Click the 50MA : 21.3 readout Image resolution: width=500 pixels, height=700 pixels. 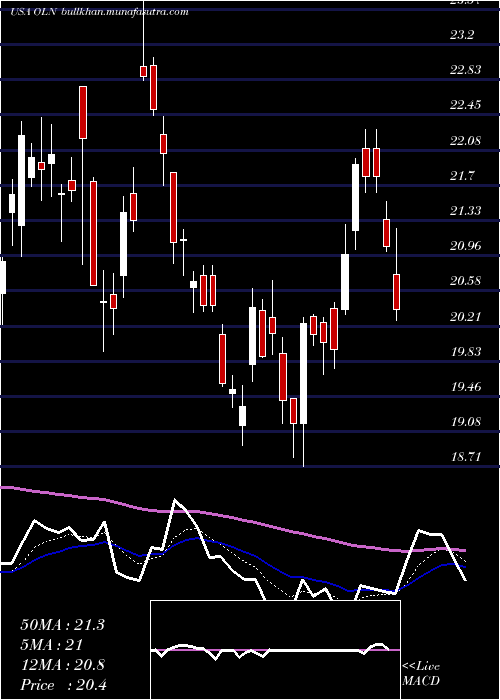click(62, 625)
